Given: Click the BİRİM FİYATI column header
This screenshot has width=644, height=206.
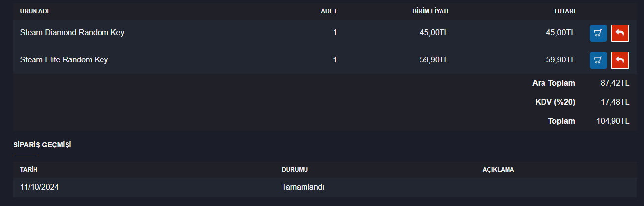Looking at the screenshot, I should (430, 11).
